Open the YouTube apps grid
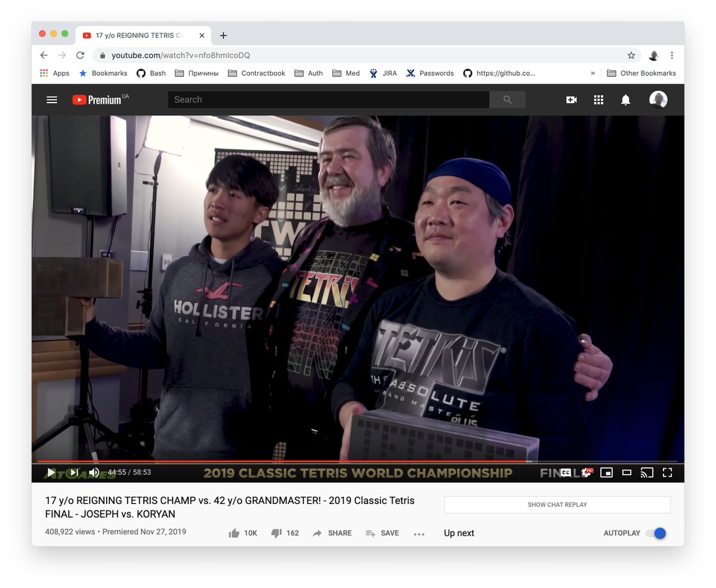Viewport: 716px width, 588px height. pyautogui.click(x=598, y=100)
